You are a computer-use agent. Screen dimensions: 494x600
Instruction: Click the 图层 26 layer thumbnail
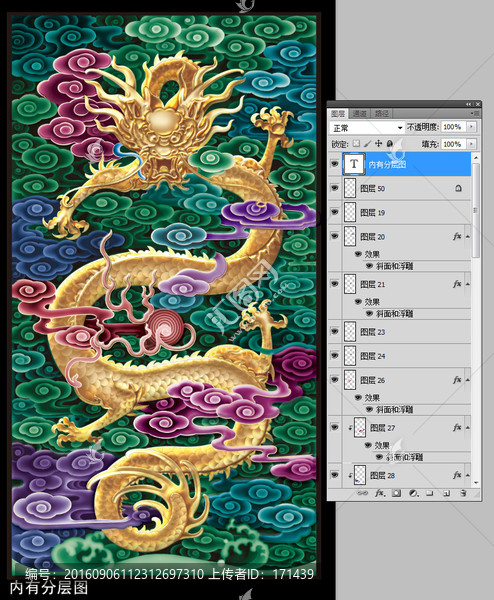click(350, 380)
